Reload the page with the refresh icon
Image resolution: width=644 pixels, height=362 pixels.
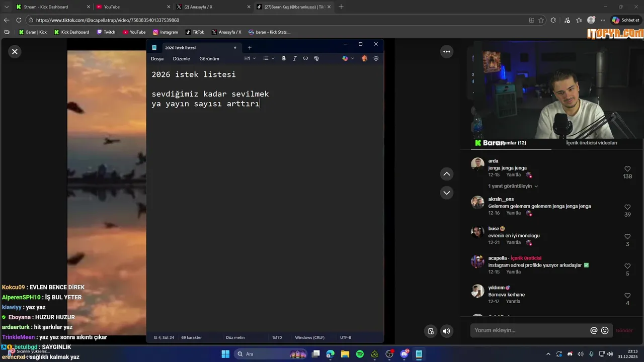pos(19,20)
